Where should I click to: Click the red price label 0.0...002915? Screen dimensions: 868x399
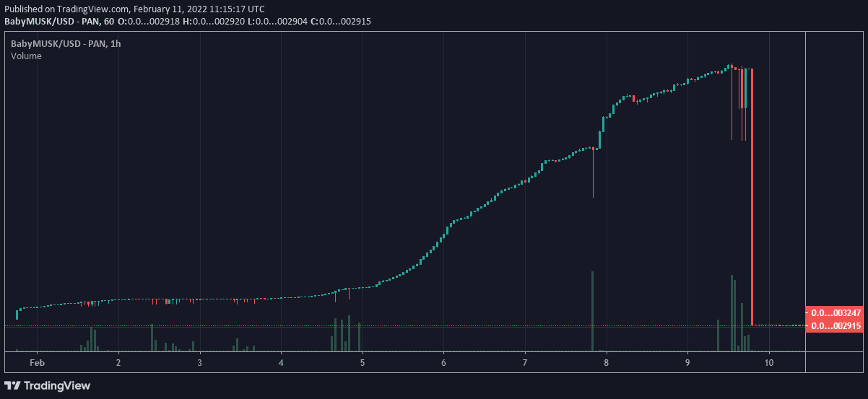pyautogui.click(x=833, y=326)
